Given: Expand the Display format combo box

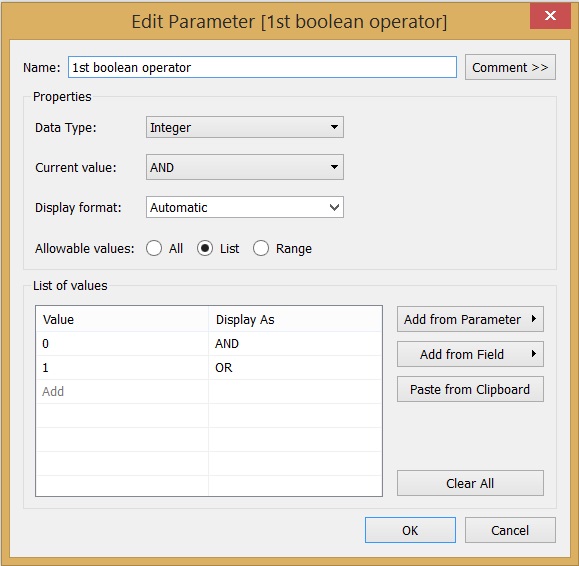Looking at the screenshot, I should click(245, 207).
